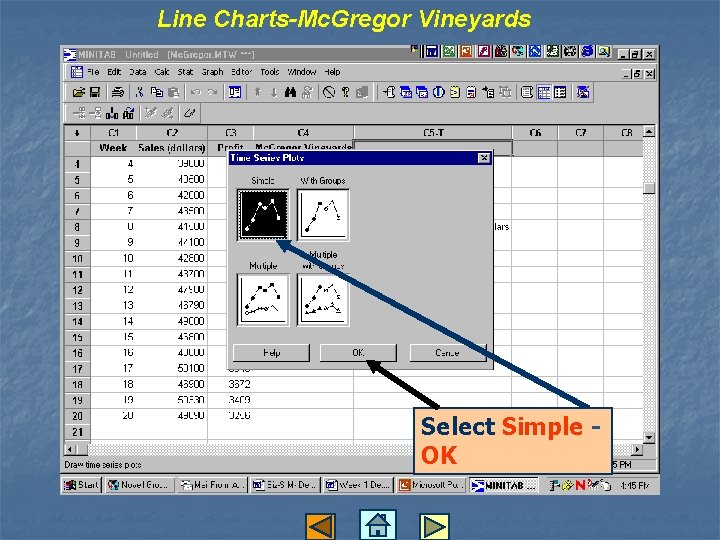Go to previous slide orange arrow button
720x540 pixels.
320,526
